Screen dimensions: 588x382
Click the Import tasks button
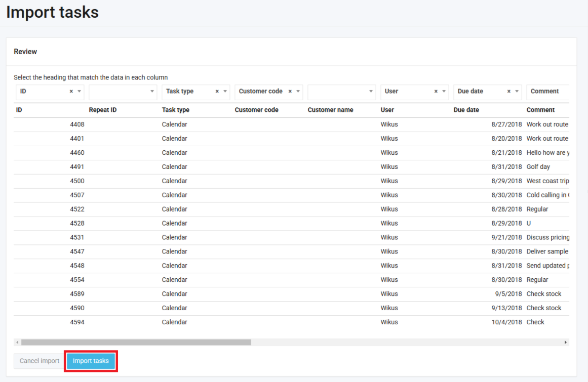coord(91,361)
